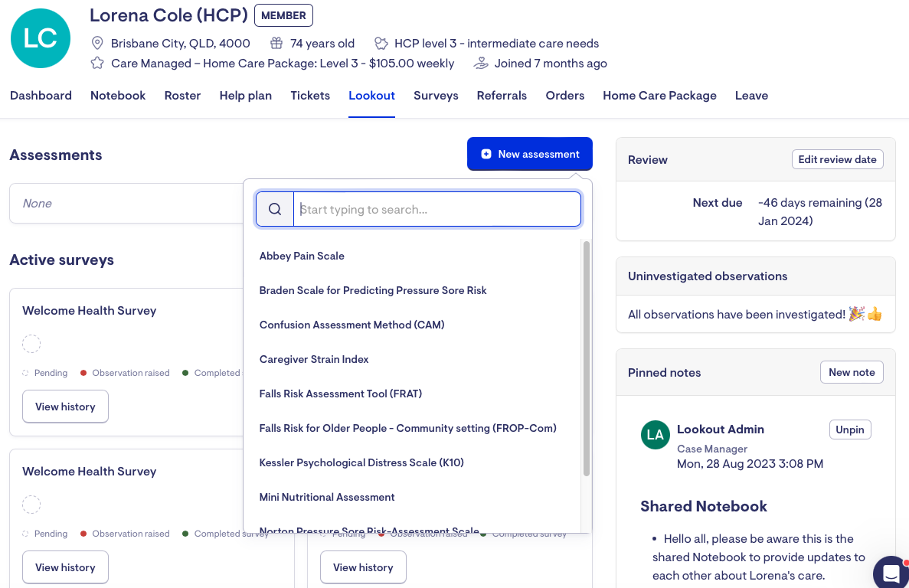Click the HCP level care icon
The height and width of the screenshot is (588, 909).
click(381, 43)
